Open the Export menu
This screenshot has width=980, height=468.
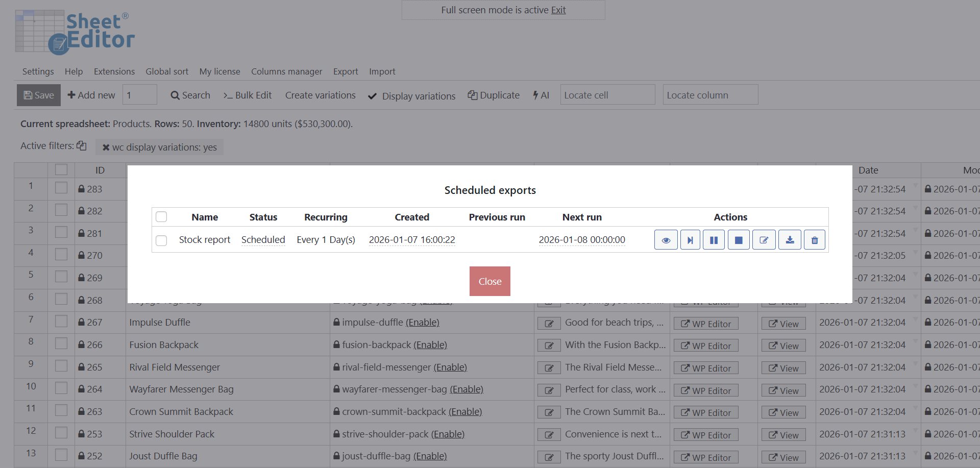pyautogui.click(x=346, y=71)
